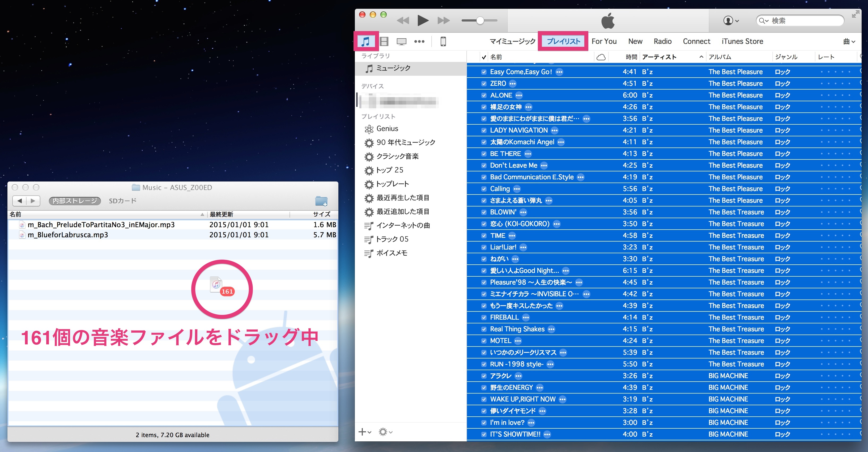Go to the iTunes Store tab
The width and height of the screenshot is (868, 452).
coord(742,41)
